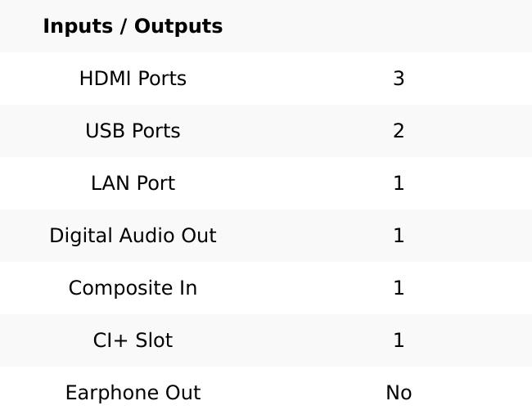The width and height of the screenshot is (532, 419).
Task: Select the Digital Audio Out label
Action: pyautogui.click(x=133, y=236)
